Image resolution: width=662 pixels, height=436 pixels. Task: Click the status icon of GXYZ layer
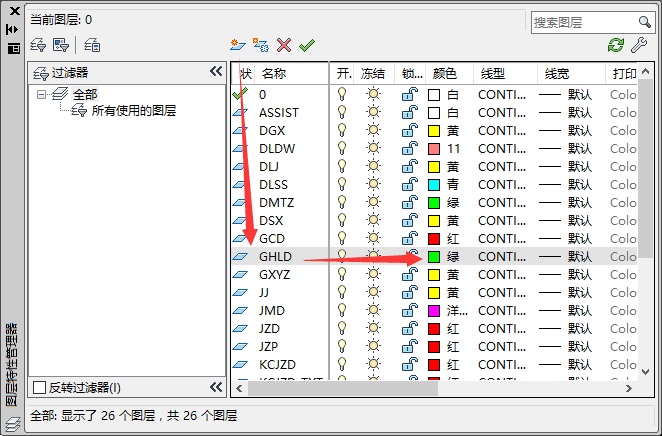point(240,275)
